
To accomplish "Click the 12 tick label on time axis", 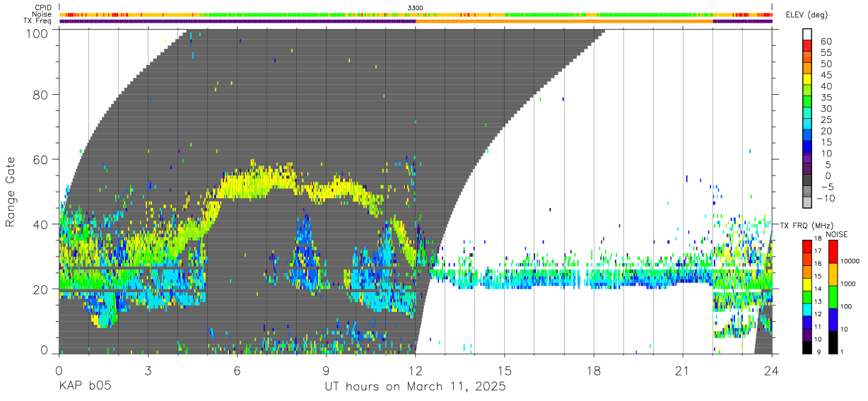I will (416, 371).
